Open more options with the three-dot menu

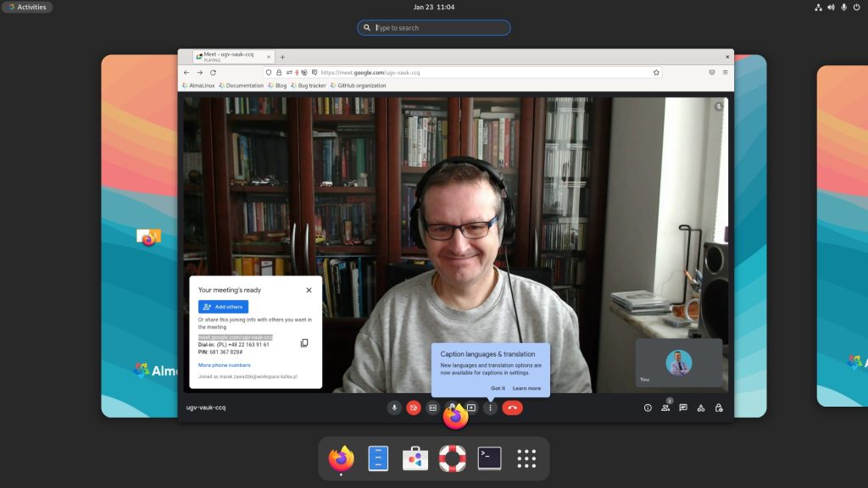pos(489,407)
